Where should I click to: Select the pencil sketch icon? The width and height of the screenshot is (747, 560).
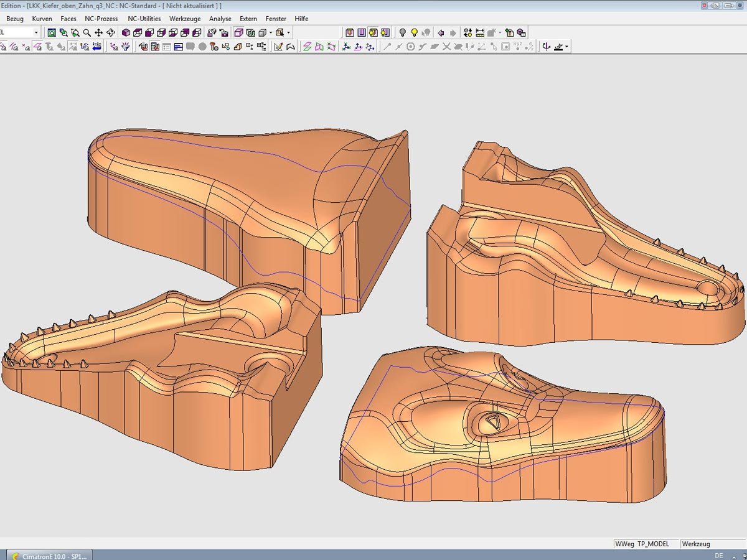[278, 46]
